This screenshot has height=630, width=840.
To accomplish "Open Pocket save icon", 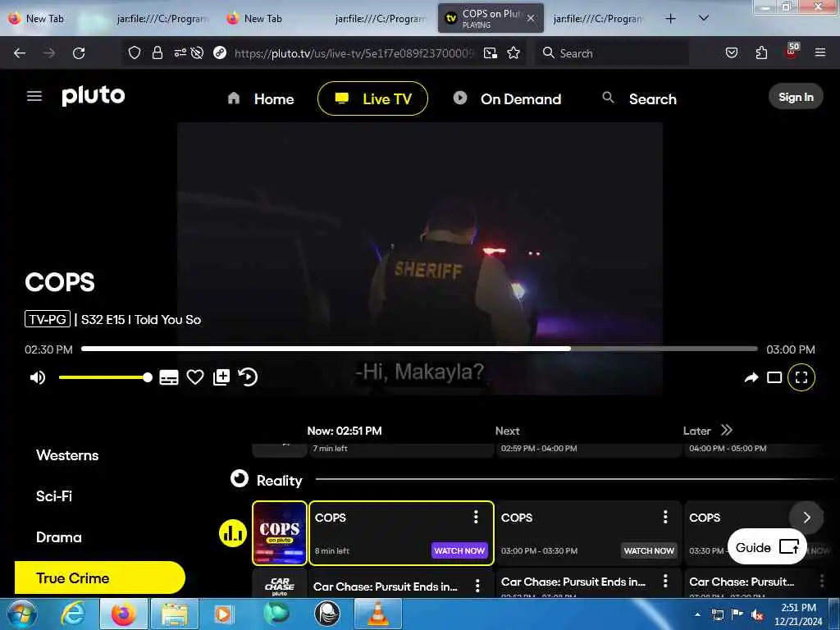I will [731, 52].
